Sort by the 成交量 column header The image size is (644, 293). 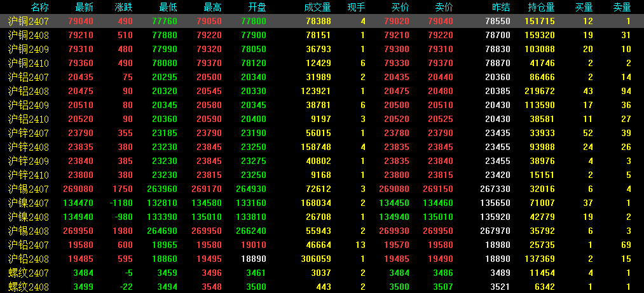317,7
